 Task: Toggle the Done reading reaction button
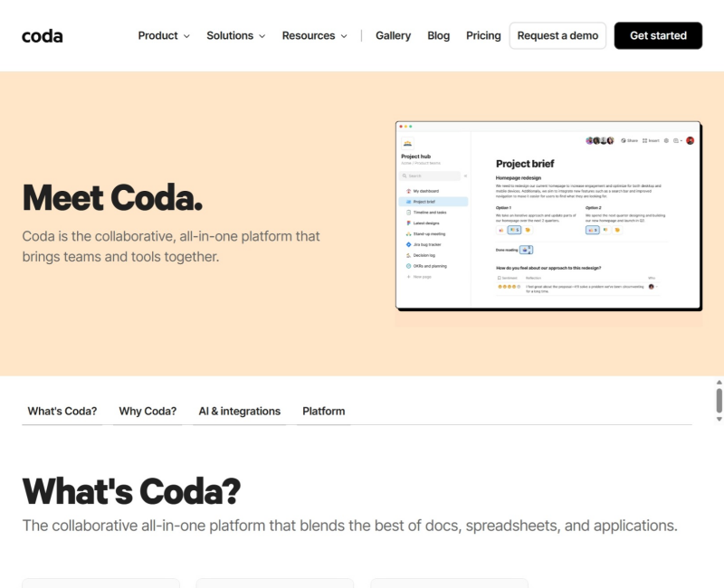point(527,250)
